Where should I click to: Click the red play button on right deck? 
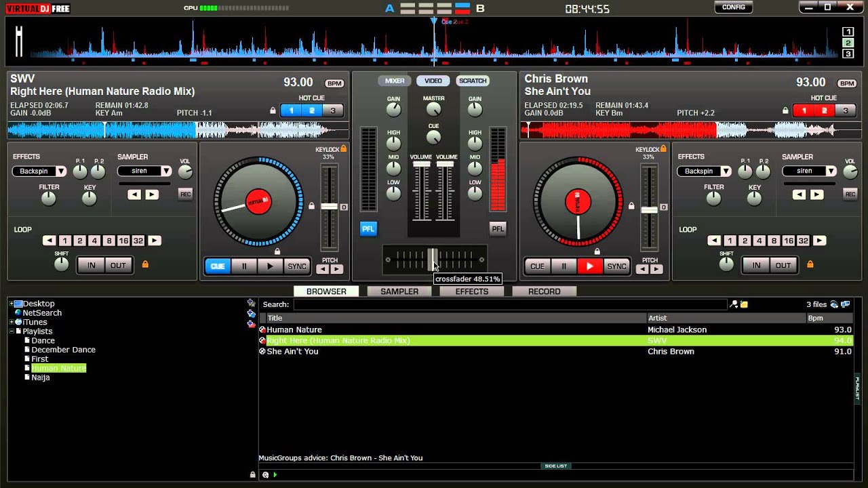click(x=589, y=266)
